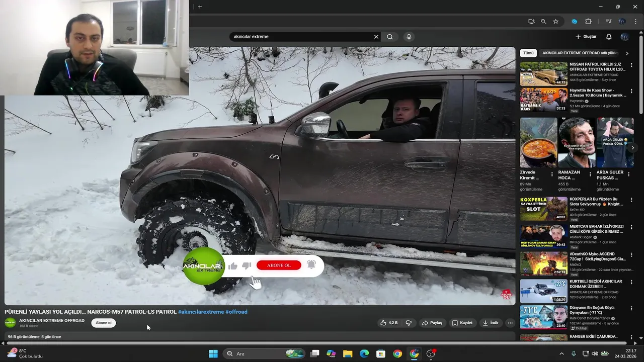Show next shorts with right arrow
Image resolution: width=644 pixels, height=362 pixels.
tap(632, 148)
